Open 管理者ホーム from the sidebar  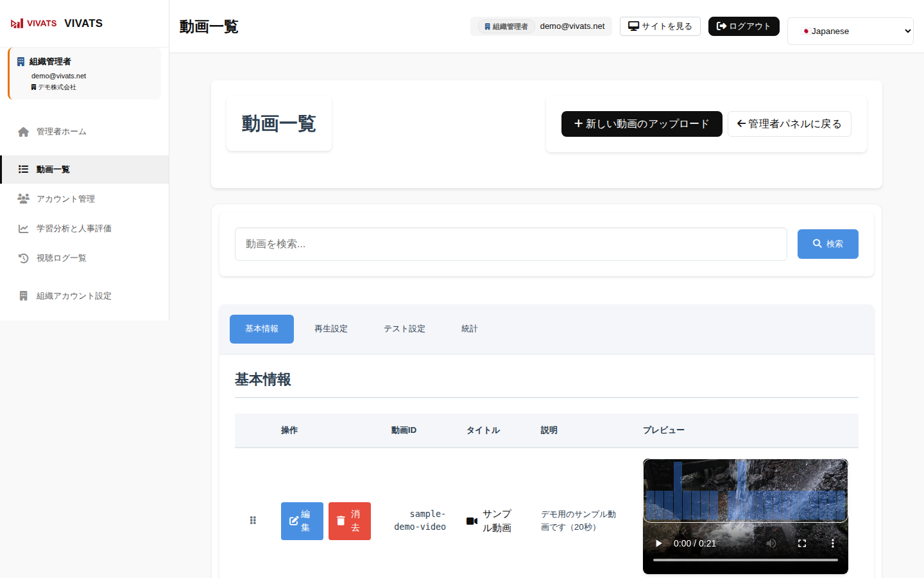tap(85, 132)
